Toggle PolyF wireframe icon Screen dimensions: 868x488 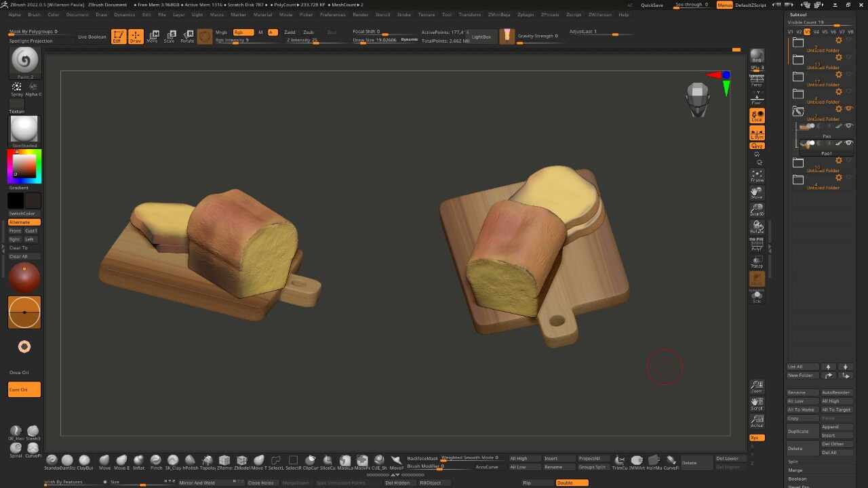coord(757,244)
